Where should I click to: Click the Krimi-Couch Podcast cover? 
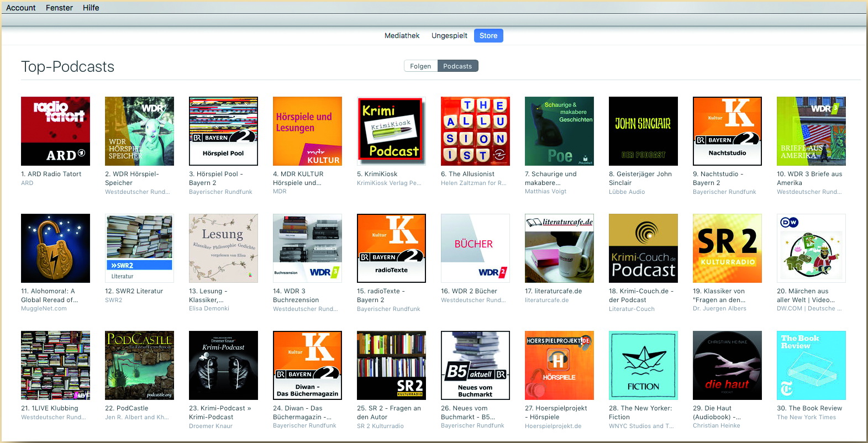643,248
